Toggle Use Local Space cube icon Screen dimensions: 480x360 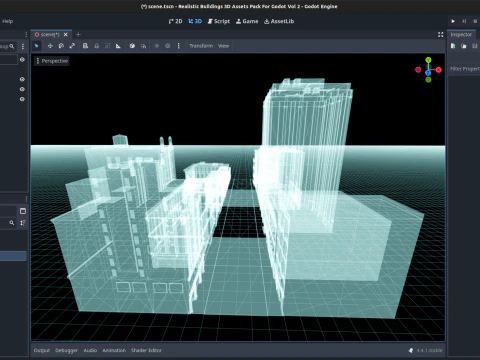132,46
